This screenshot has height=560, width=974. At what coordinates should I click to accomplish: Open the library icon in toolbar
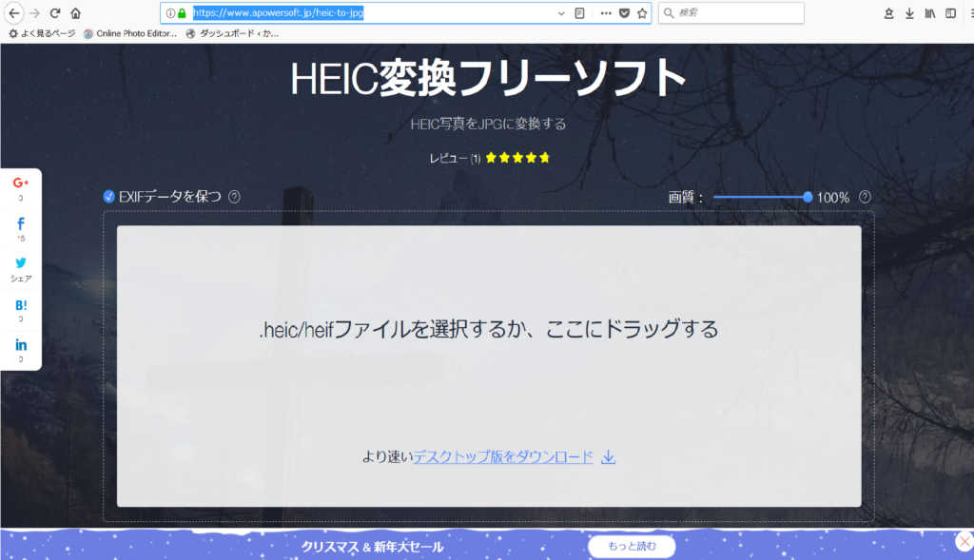click(930, 13)
